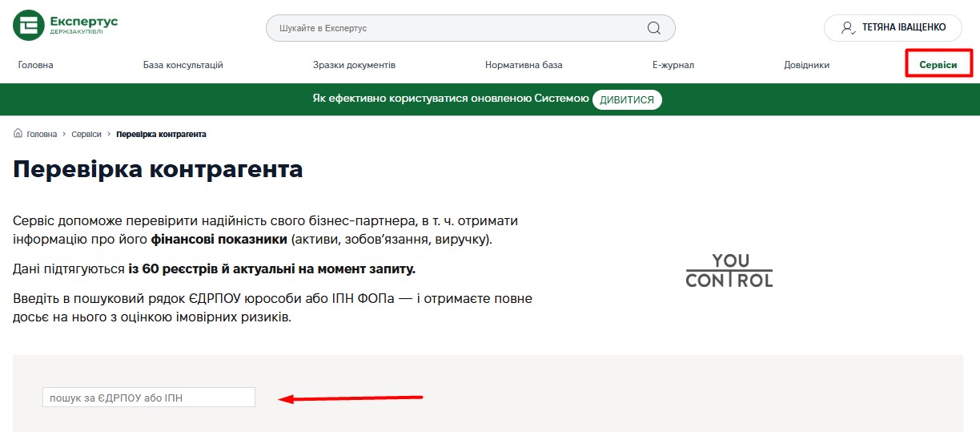Click the Перевірка контрагента heading
Viewport: 980px width, 432px height.
(x=159, y=170)
